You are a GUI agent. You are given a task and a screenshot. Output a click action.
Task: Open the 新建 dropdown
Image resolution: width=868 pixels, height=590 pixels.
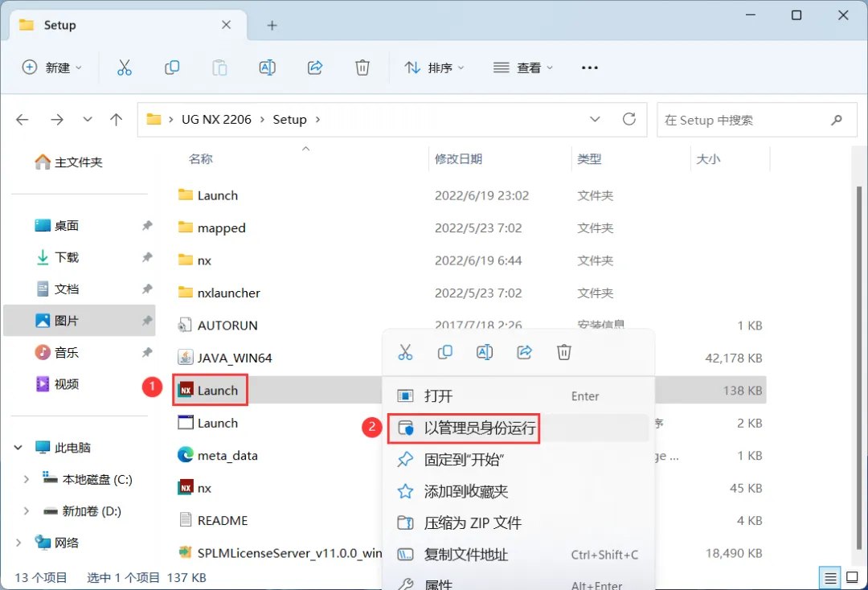tap(52, 68)
